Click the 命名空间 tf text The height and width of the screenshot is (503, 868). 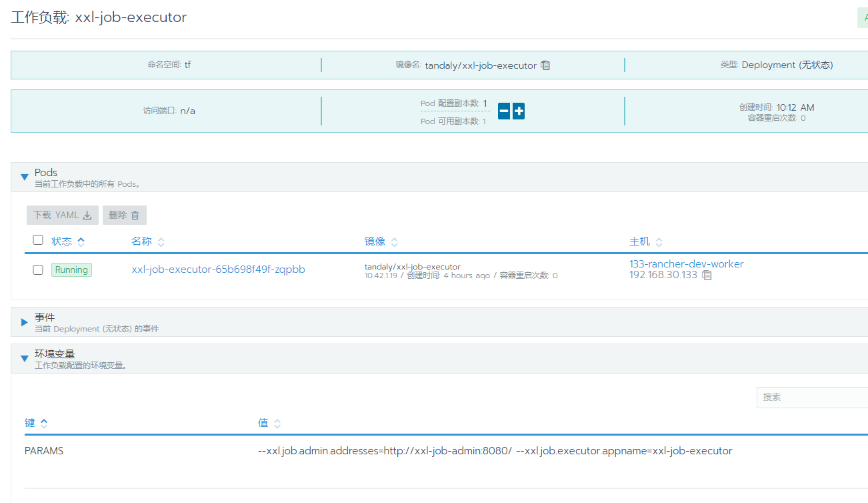click(x=169, y=65)
